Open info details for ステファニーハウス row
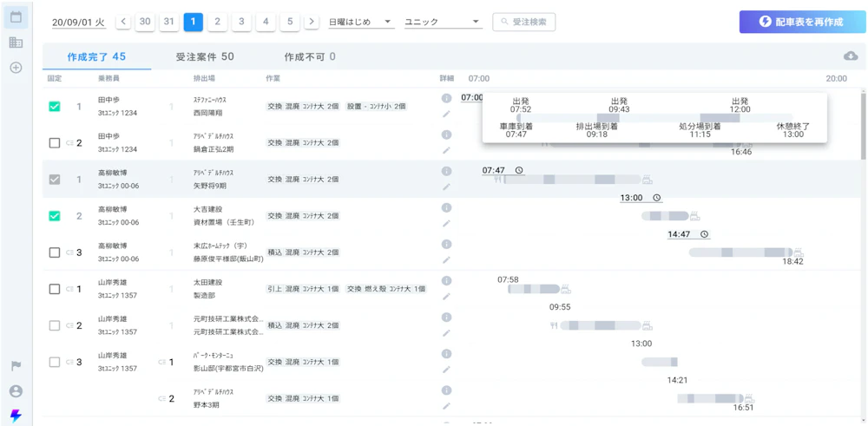This screenshot has width=868, height=426. (447, 98)
